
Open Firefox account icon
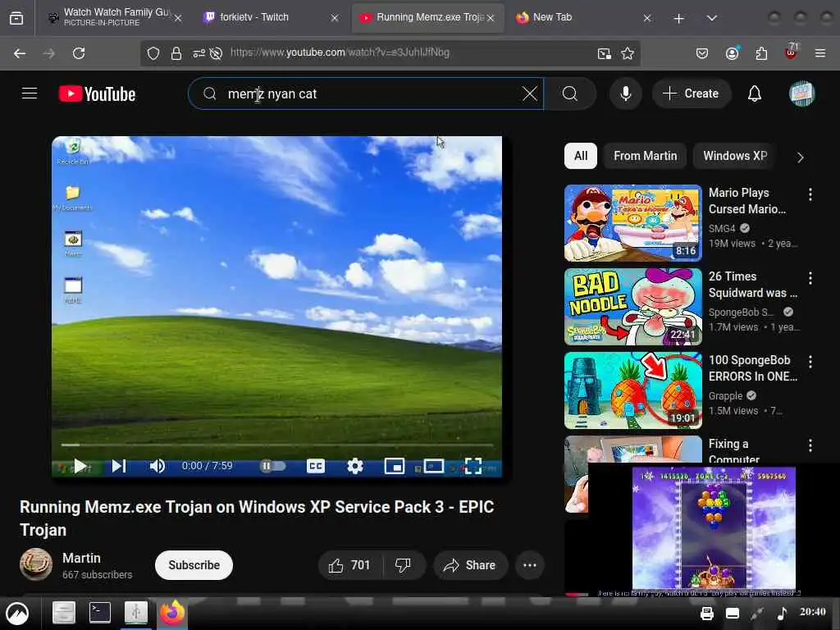click(x=732, y=53)
